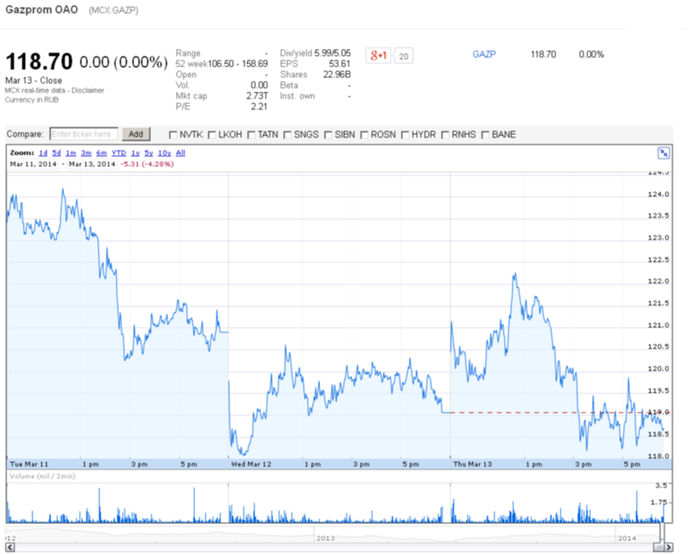Set chart zoom to 3m
The image size is (688, 554).
(86, 153)
